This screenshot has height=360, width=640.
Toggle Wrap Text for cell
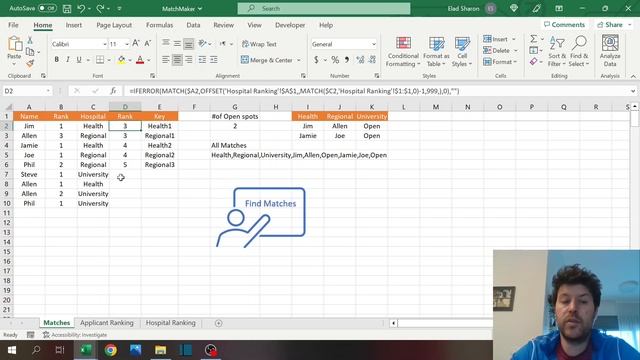point(259,44)
